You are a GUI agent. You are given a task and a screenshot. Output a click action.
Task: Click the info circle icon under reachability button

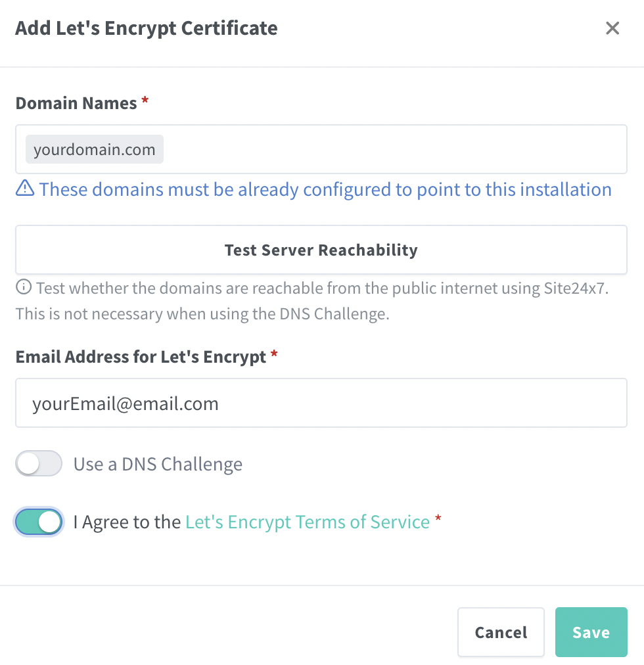pyautogui.click(x=24, y=287)
